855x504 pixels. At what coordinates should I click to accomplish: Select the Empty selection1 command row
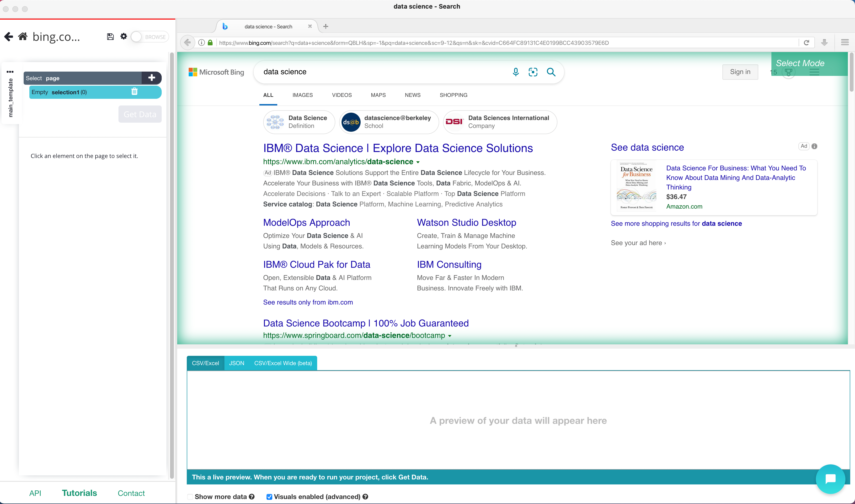tap(95, 92)
